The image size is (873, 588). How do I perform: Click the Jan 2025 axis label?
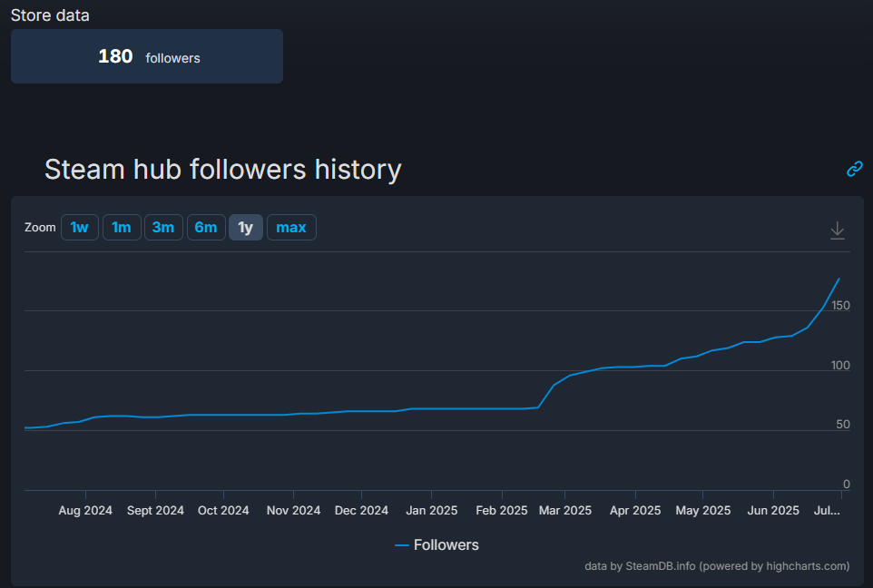pyautogui.click(x=431, y=510)
